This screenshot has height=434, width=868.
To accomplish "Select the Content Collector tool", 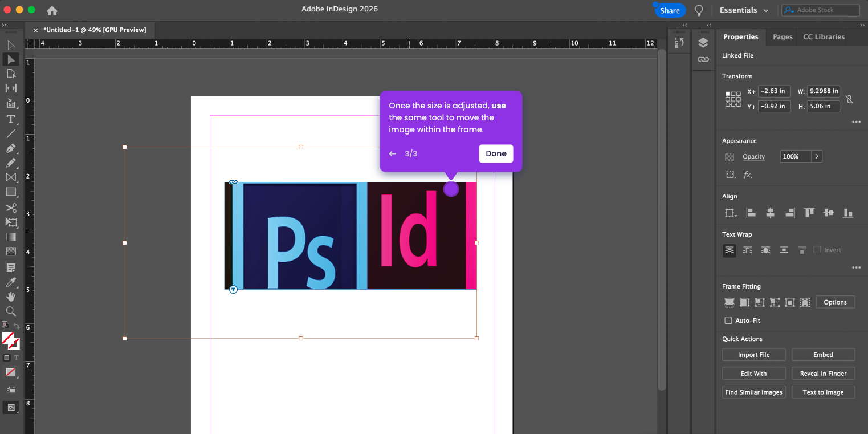I will click(11, 103).
